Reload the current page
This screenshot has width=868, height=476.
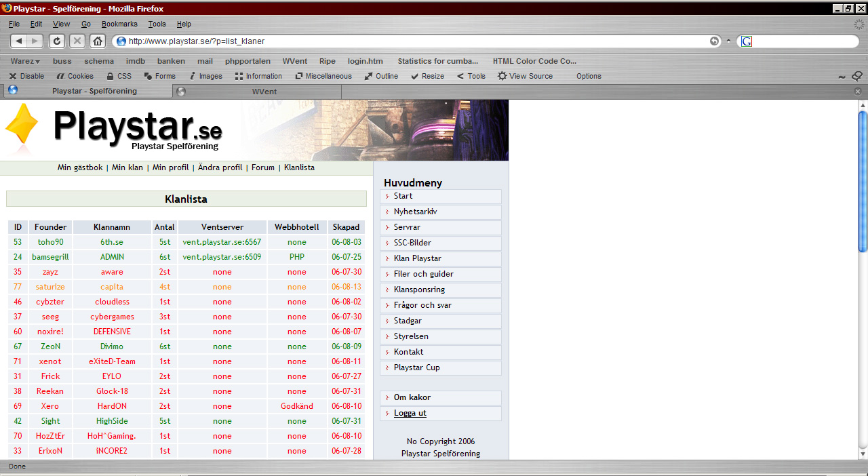point(58,41)
